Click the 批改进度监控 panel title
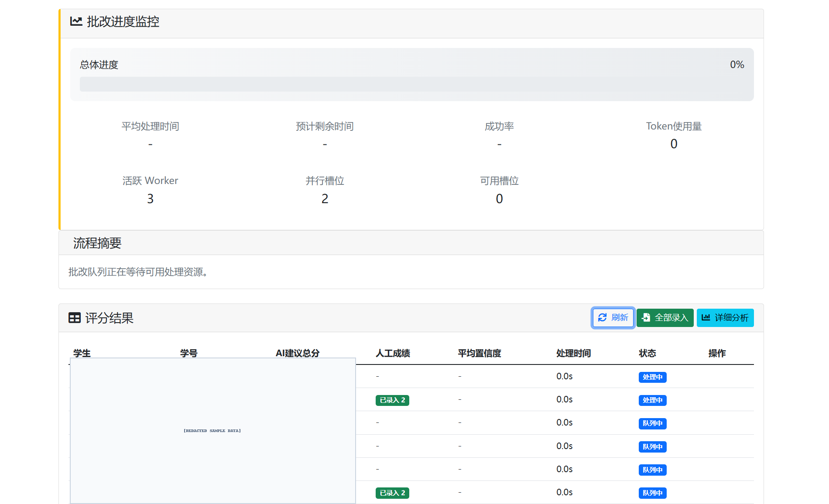The image size is (829, 504). [x=123, y=21]
